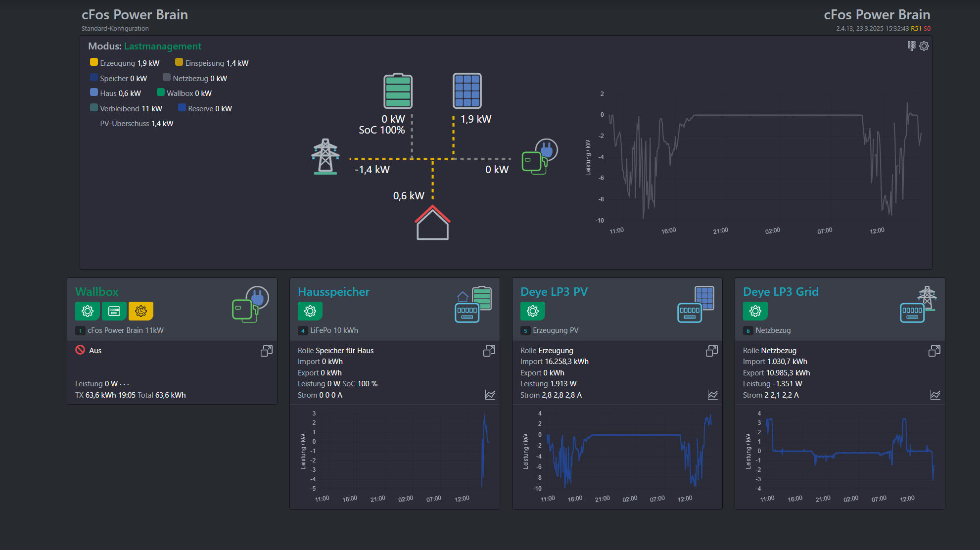Click the Lastmanagement mode link

[x=162, y=46]
